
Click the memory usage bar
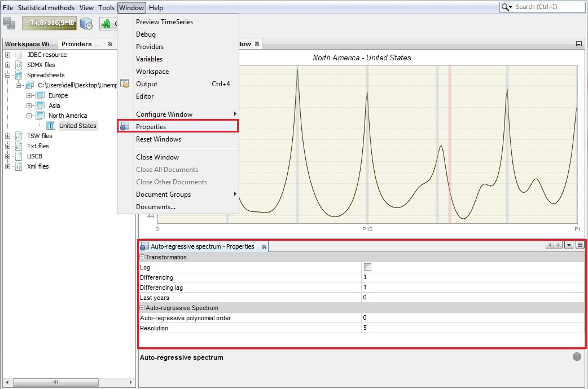(x=49, y=23)
